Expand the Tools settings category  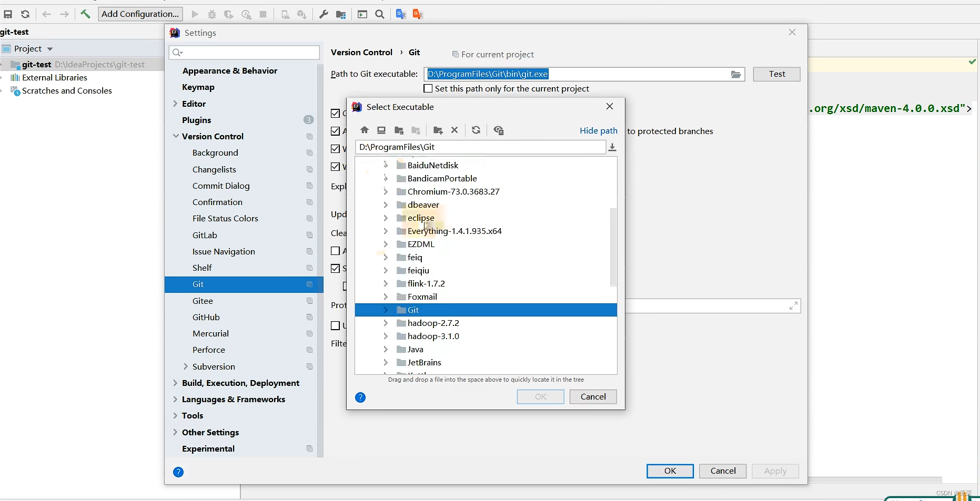coord(175,415)
